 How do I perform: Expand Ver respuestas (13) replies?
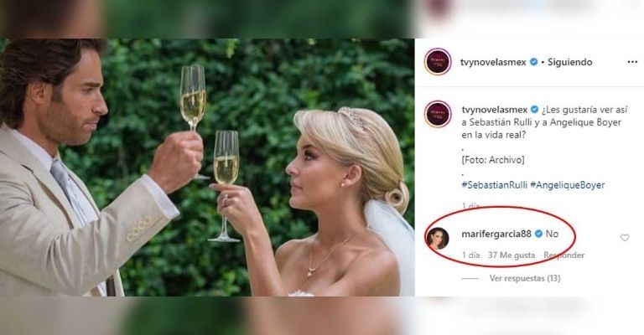point(524,278)
